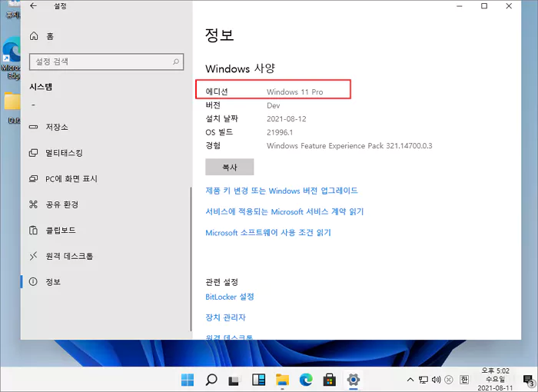The image size is (538, 392).
Task: Launch Microsoft Edge from the taskbar
Action: [x=306, y=380]
